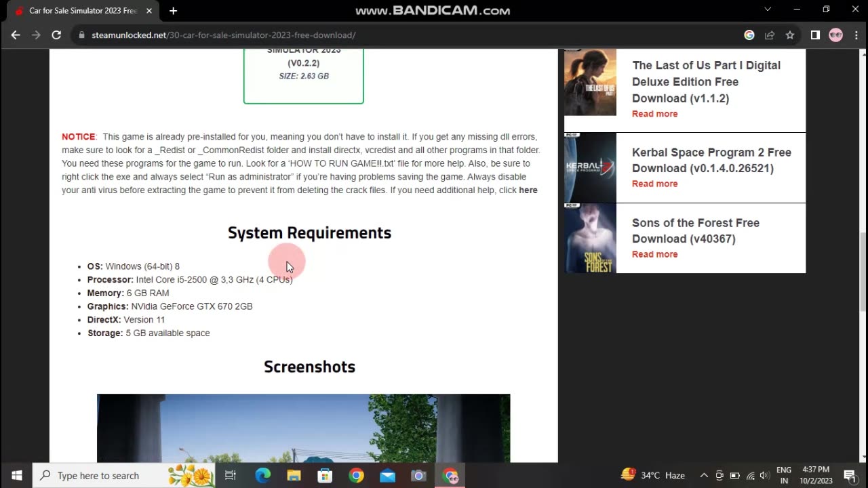Click Read more under The Last of Us
Image resolution: width=868 pixels, height=488 pixels.
[654, 114]
